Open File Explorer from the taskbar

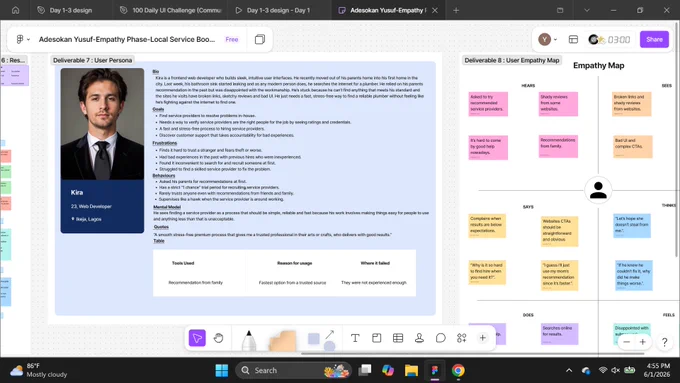pos(411,370)
